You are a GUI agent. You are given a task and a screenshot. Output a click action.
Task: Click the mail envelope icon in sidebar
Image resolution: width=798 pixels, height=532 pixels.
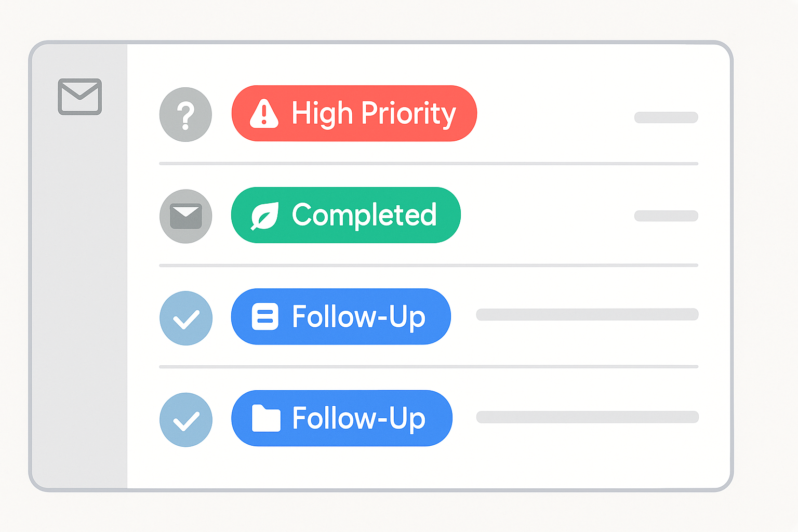[x=79, y=97]
